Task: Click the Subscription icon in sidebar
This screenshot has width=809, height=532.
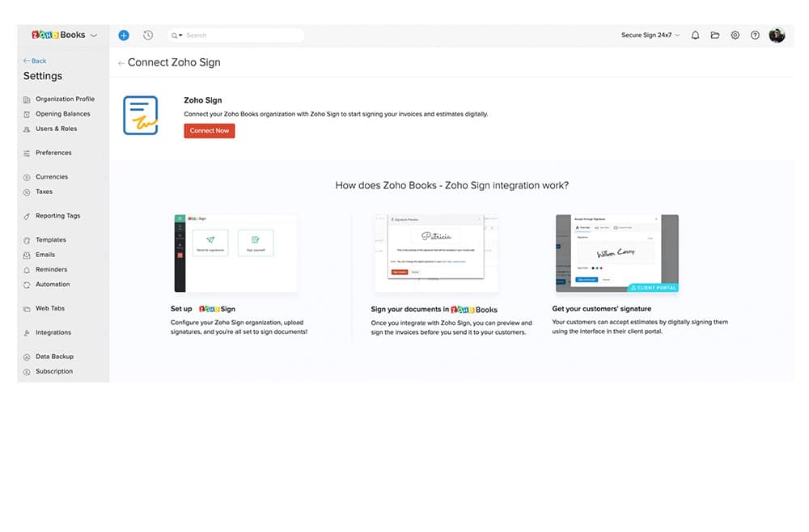Action: (27, 372)
